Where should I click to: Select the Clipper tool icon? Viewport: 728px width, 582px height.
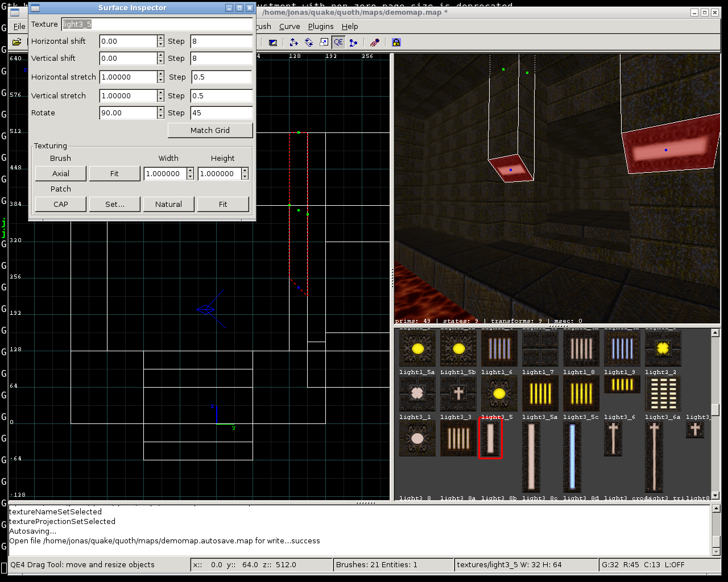click(x=354, y=42)
